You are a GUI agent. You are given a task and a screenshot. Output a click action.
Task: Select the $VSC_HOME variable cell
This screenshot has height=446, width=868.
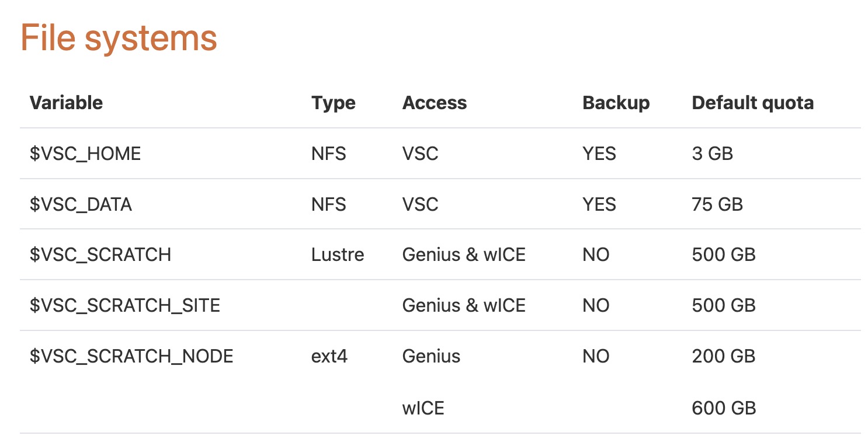pyautogui.click(x=85, y=154)
